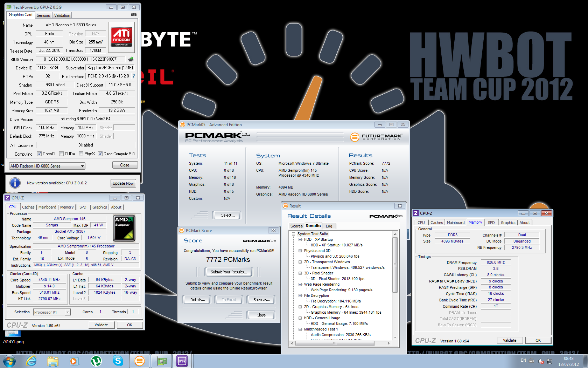Collapse the 2D - Transparent Windows node
This screenshot has width=588, height=368.
300,262
